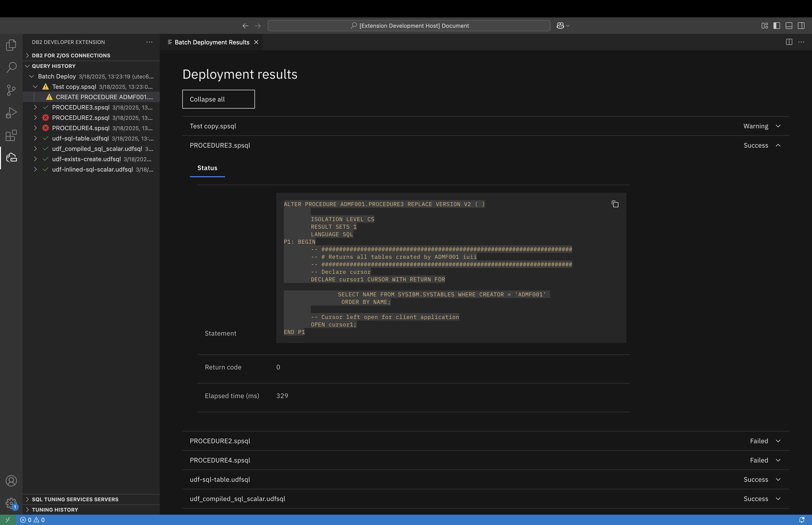812x525 pixels.
Task: Collapse the PROCEDURE3.spsql Success section
Action: 778,145
